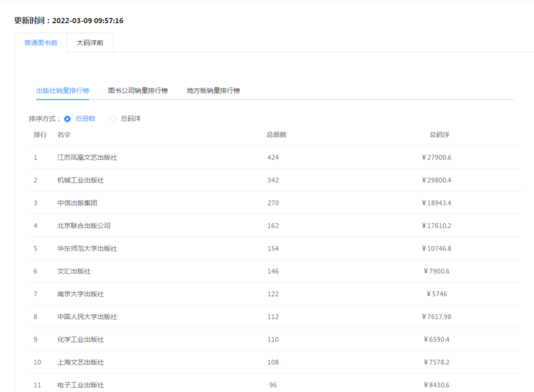The image size is (534, 392).
Task: Click the 中国人民大学出版社 row name
Action: point(87,317)
